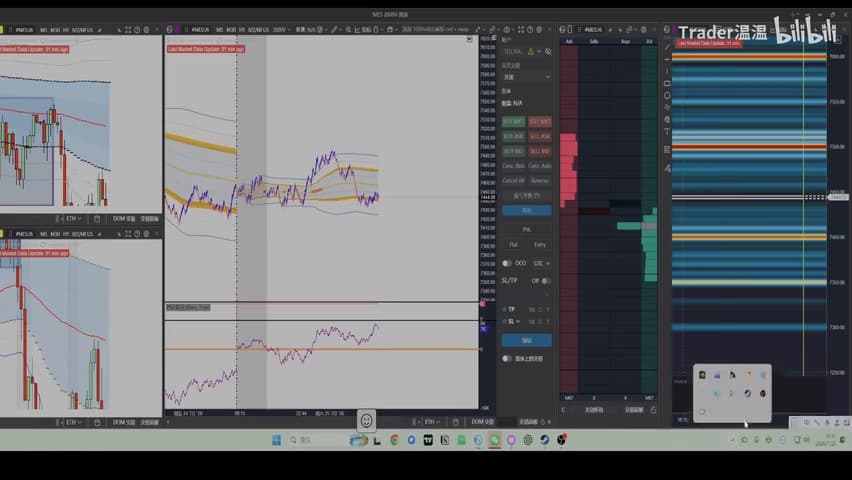This screenshot has width=852, height=480.
Task: Click the M5 timeframe in main chart toolbar
Action: (x=220, y=29)
